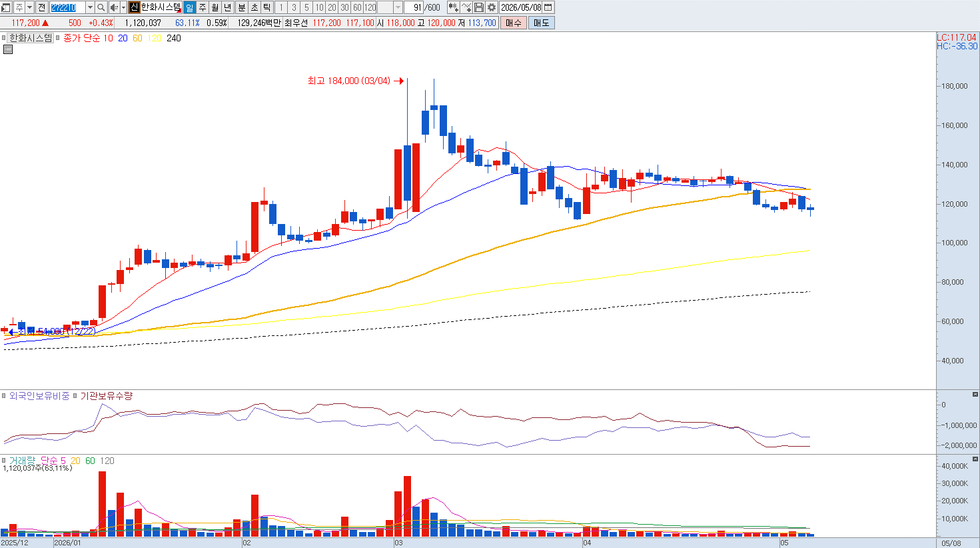The width and height of the screenshot is (980, 548).
Task: Click the 240 moving average legend
Action: coord(173,38)
